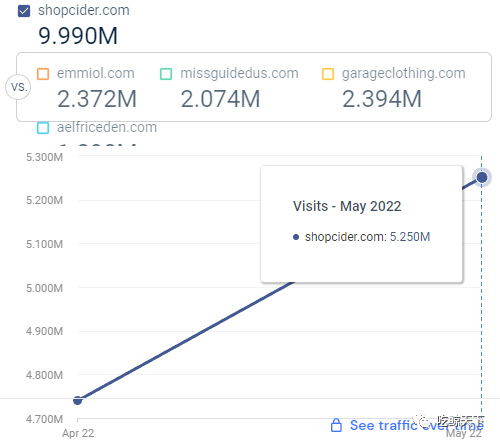Enable the emmiol.com comparison checkbox

(43, 74)
